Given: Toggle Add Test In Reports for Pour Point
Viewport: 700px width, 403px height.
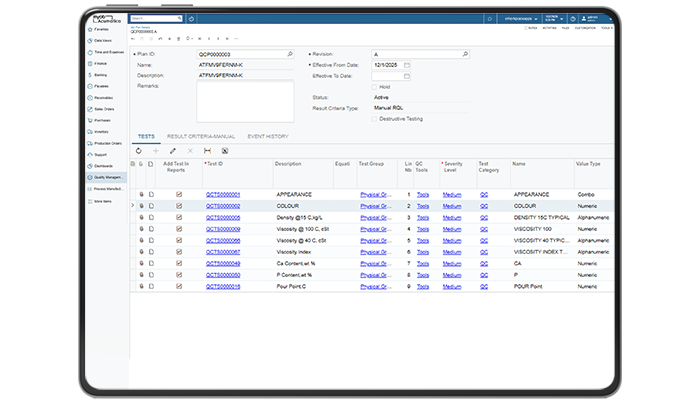Looking at the screenshot, I should [179, 287].
